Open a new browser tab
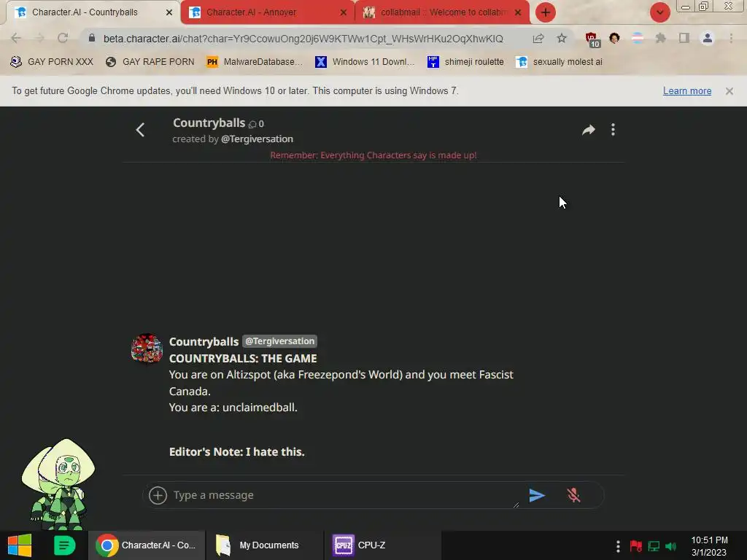The width and height of the screenshot is (747, 560). (546, 12)
